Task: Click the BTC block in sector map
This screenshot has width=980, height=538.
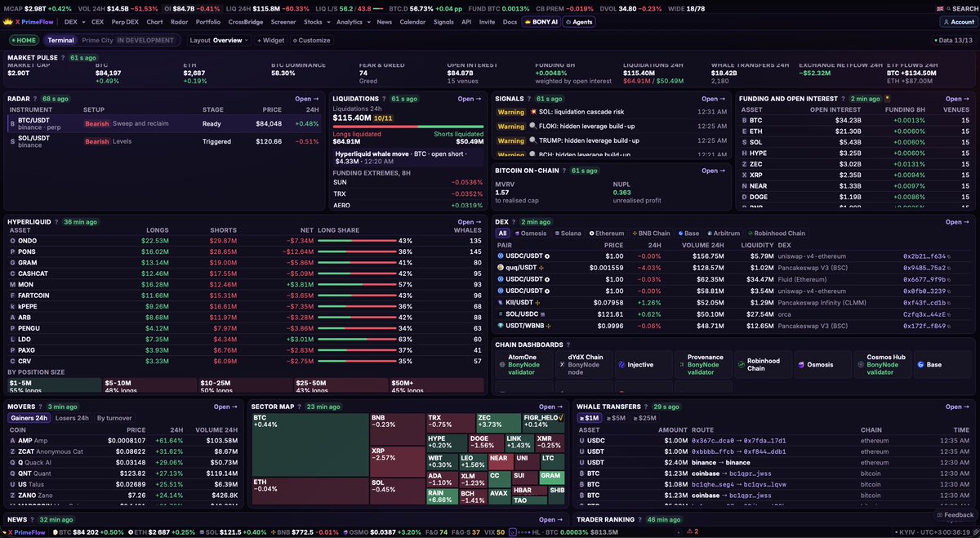Action: click(x=310, y=444)
